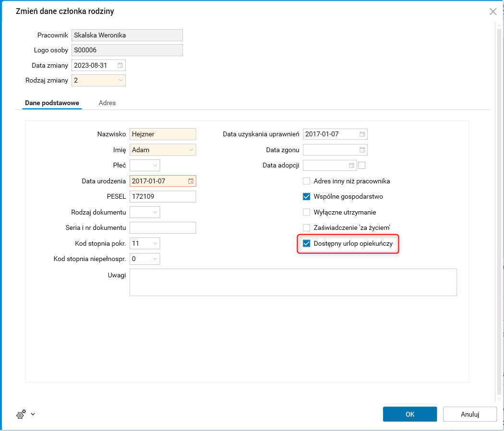Open the Płeć dropdown list
The width and height of the screenshot is (504, 431).
(x=155, y=165)
